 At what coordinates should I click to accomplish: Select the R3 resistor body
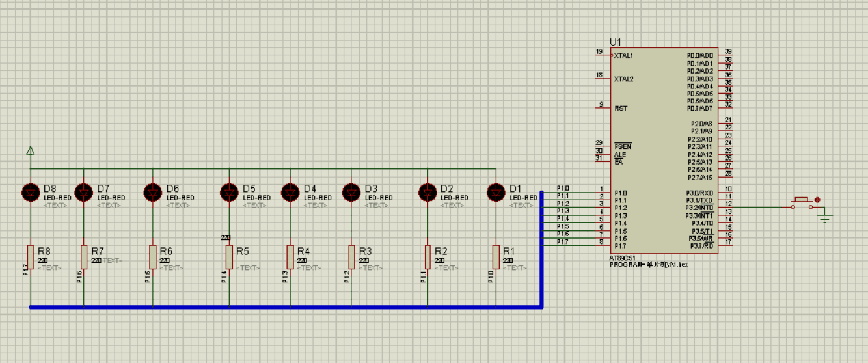click(x=351, y=257)
